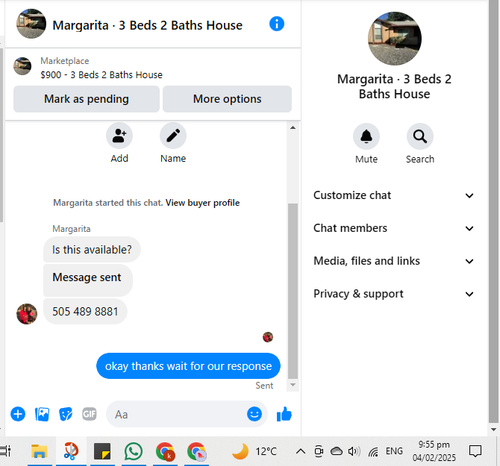The image size is (500, 466).
Task: Click More options button
Action: click(x=227, y=99)
